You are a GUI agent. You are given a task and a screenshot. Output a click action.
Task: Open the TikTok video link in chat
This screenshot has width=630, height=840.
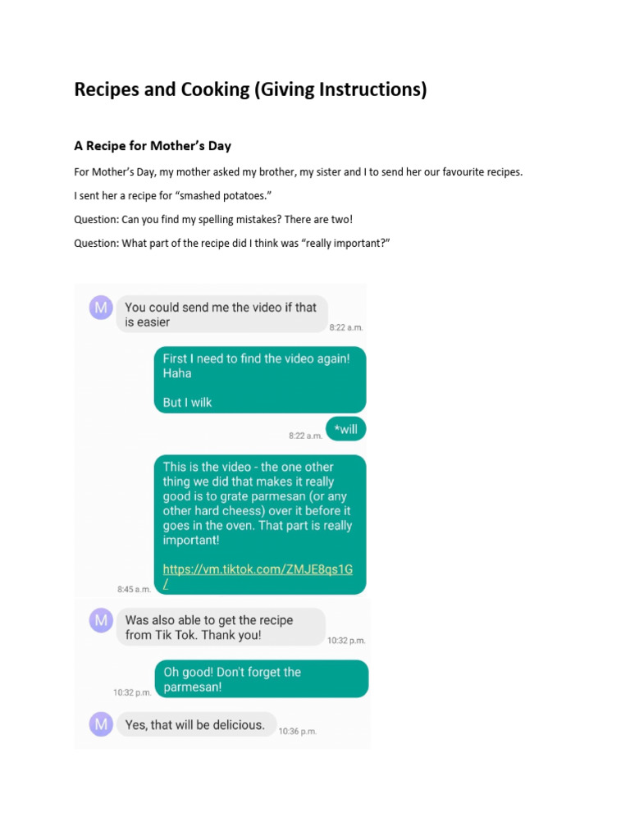click(x=258, y=576)
